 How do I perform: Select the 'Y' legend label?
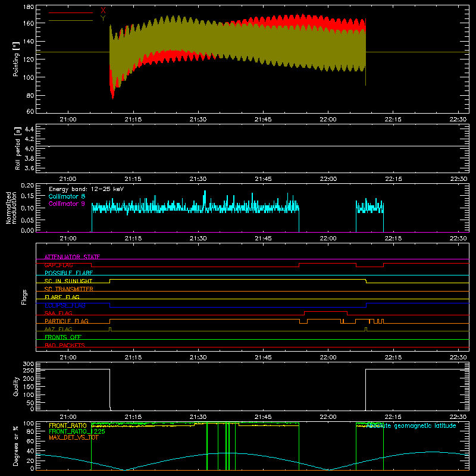(x=103, y=18)
